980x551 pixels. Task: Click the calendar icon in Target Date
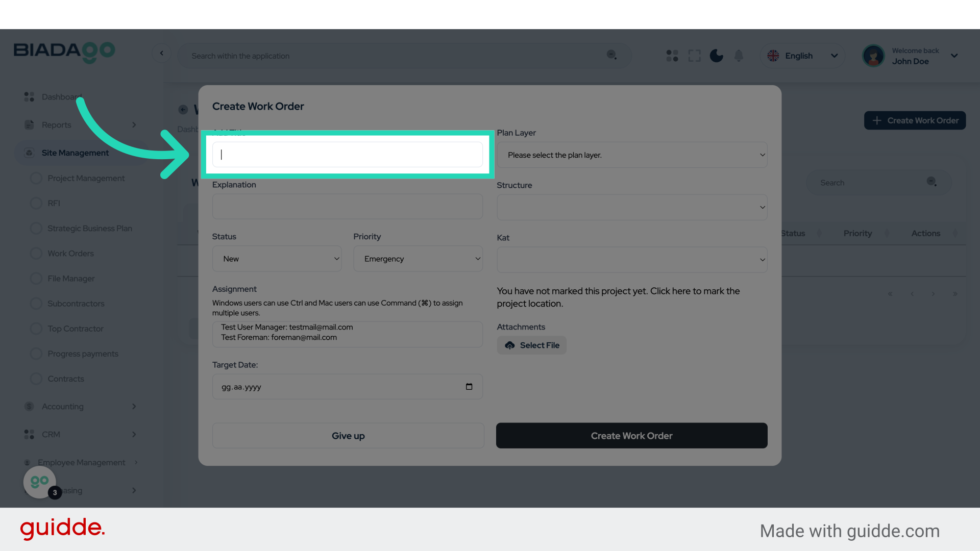coord(469,387)
